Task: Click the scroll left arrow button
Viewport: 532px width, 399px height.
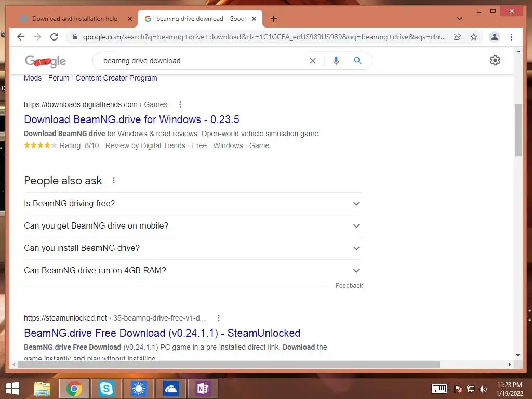Action: (x=14, y=364)
